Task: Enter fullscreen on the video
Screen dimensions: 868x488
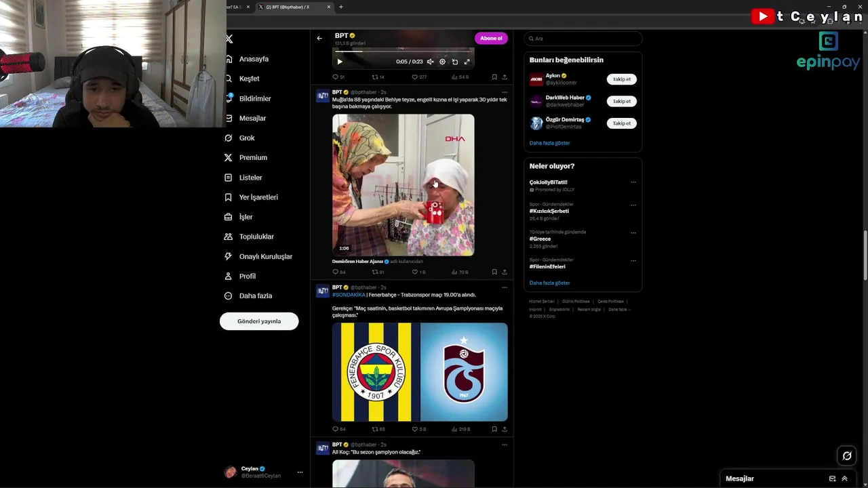Action: click(467, 62)
